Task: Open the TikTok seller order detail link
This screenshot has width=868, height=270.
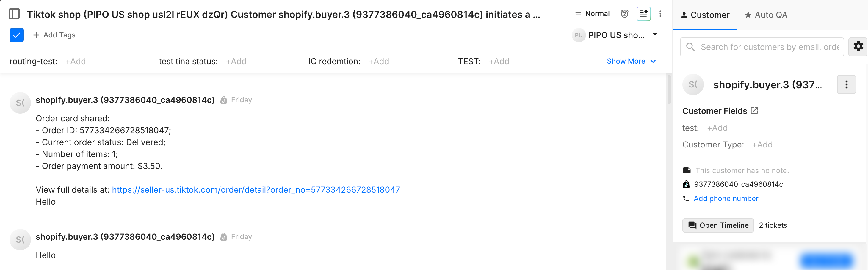Action: (256, 190)
